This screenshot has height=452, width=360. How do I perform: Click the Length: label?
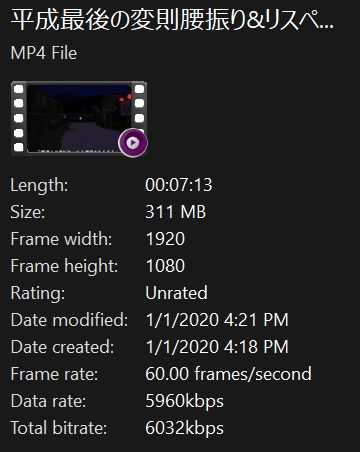click(39, 185)
